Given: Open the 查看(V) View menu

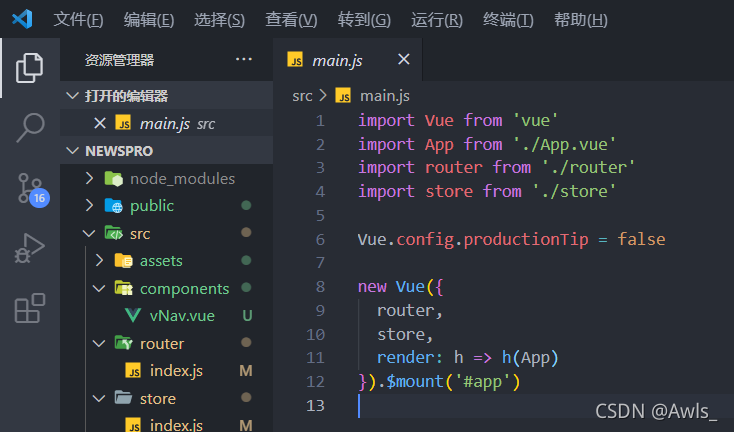Looking at the screenshot, I should pyautogui.click(x=291, y=20).
